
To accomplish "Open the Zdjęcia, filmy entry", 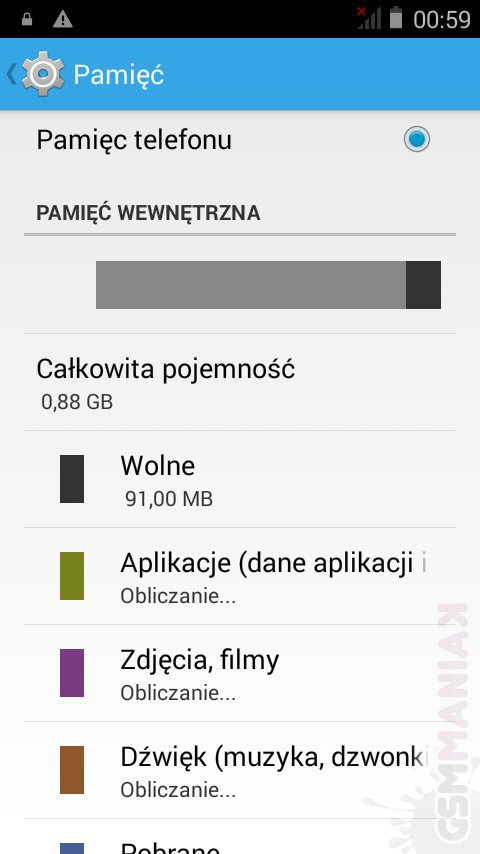I will coord(240,673).
